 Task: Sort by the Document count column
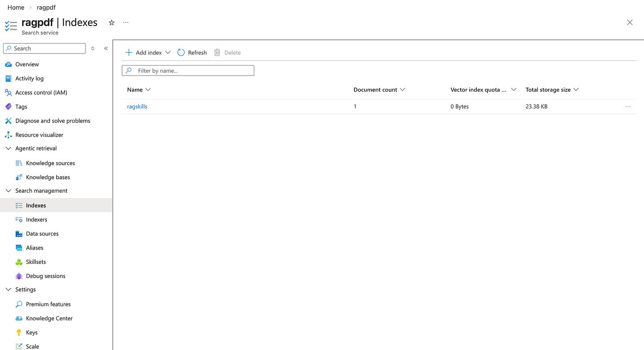[379, 90]
